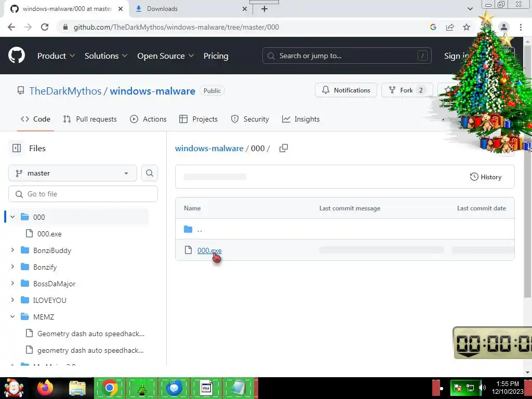The width and height of the screenshot is (532, 399).
Task: Switch to the Security tab
Action: point(250,119)
